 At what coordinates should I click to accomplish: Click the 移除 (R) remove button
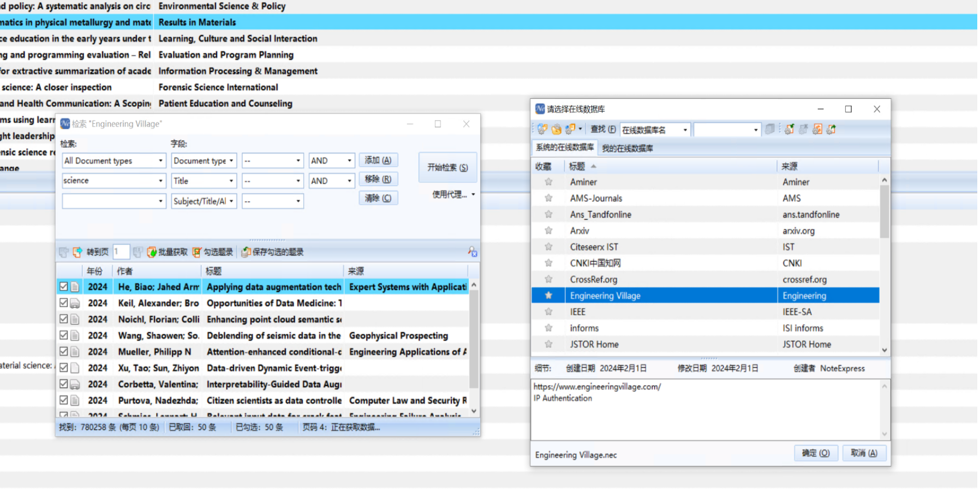(x=378, y=179)
